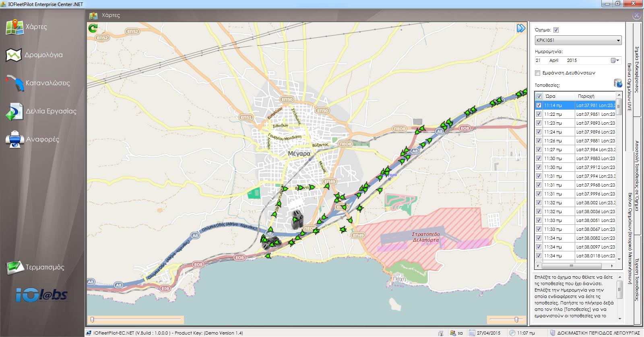Image resolution: width=644 pixels, height=337 pixels.
Task: Select the row with 'Lat:37,9893 Lon:23'
Action: 575,123
